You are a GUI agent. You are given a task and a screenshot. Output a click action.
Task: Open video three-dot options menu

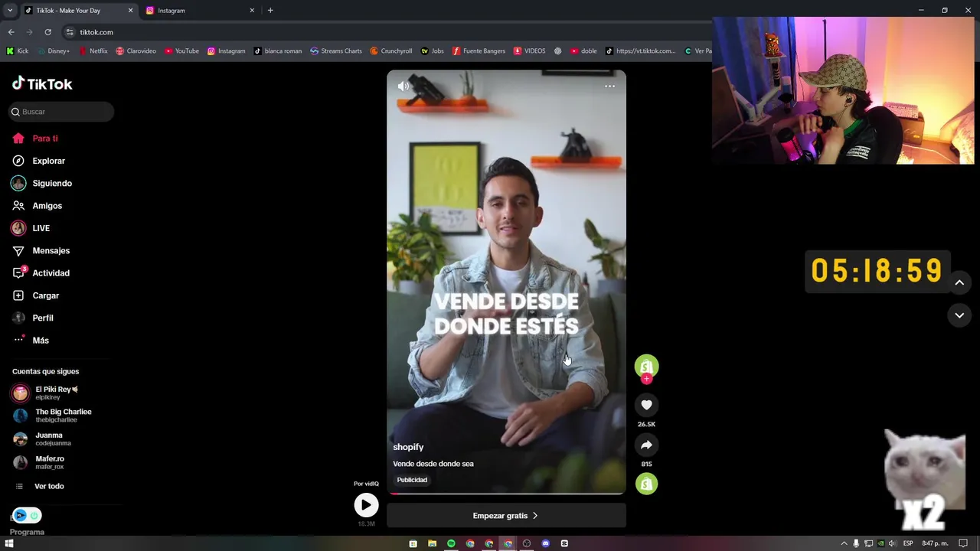(609, 86)
